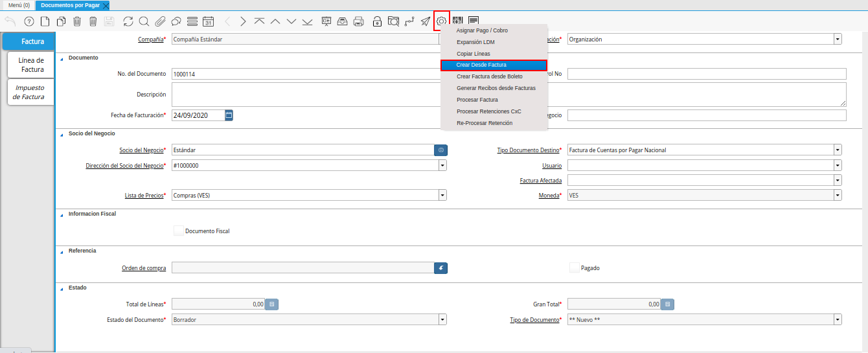Click the second trash icon for delete selection
This screenshot has width=868, height=353.
(93, 21)
